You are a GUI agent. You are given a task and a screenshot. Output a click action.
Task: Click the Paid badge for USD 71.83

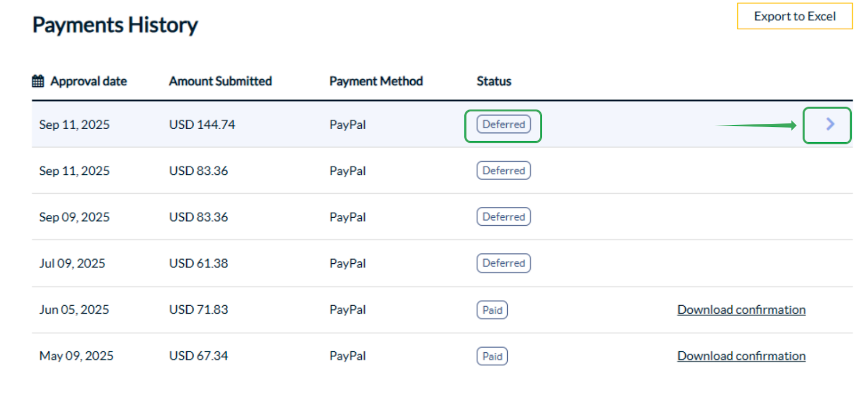[492, 310]
